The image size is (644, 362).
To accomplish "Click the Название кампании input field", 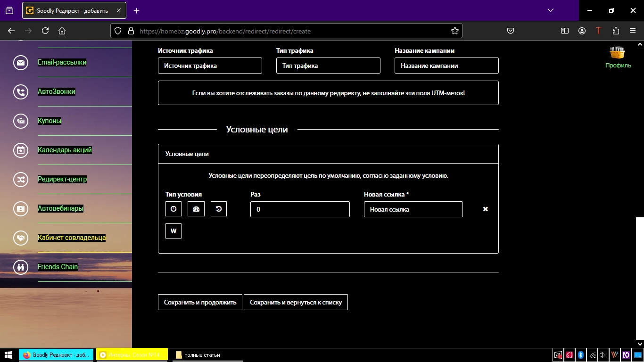I will [446, 66].
